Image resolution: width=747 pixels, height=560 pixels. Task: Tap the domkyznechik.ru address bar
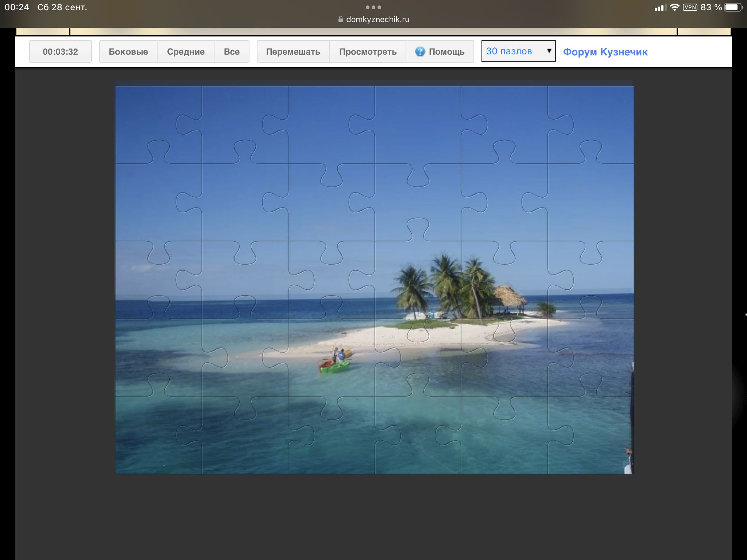coord(373,19)
